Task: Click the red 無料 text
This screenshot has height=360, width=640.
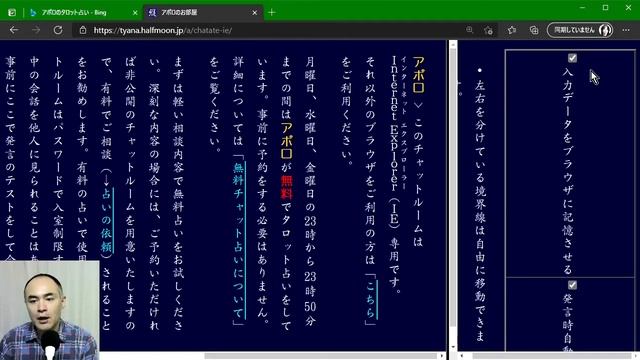Action: coord(287,187)
